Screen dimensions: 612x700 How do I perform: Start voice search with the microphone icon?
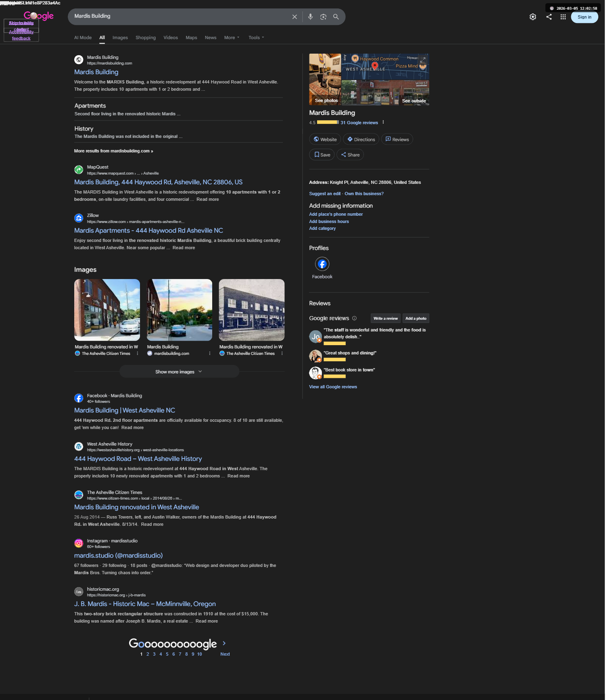tap(310, 17)
